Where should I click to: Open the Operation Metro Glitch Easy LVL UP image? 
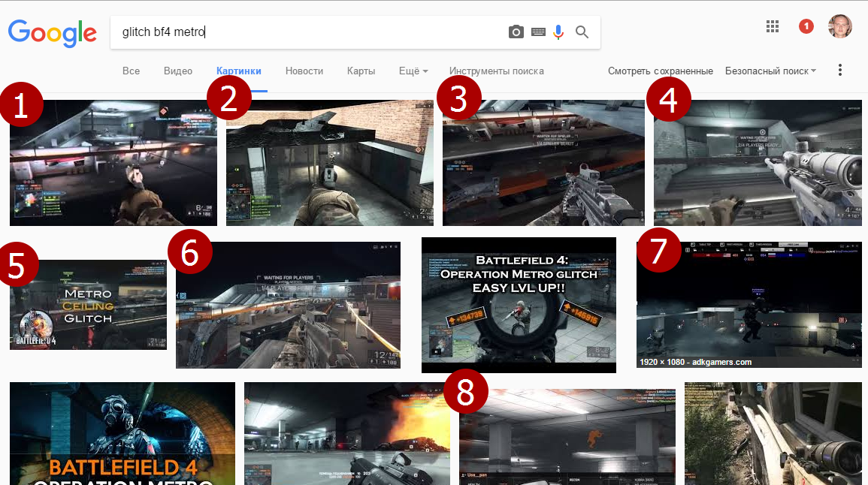coord(519,305)
